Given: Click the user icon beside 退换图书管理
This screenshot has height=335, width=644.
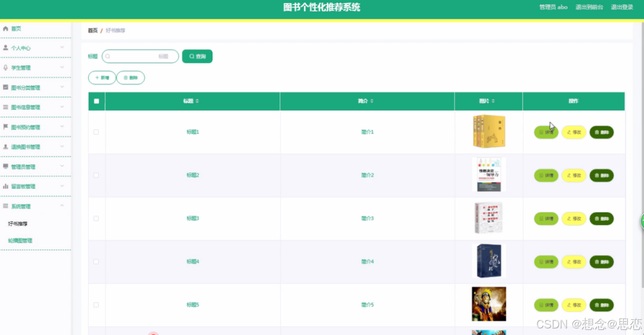Looking at the screenshot, I should point(6,147).
